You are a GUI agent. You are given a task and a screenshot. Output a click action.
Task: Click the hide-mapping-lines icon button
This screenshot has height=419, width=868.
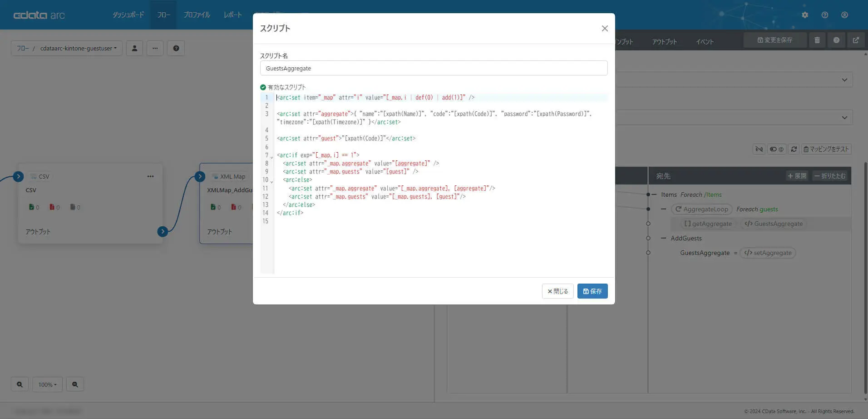(x=759, y=149)
